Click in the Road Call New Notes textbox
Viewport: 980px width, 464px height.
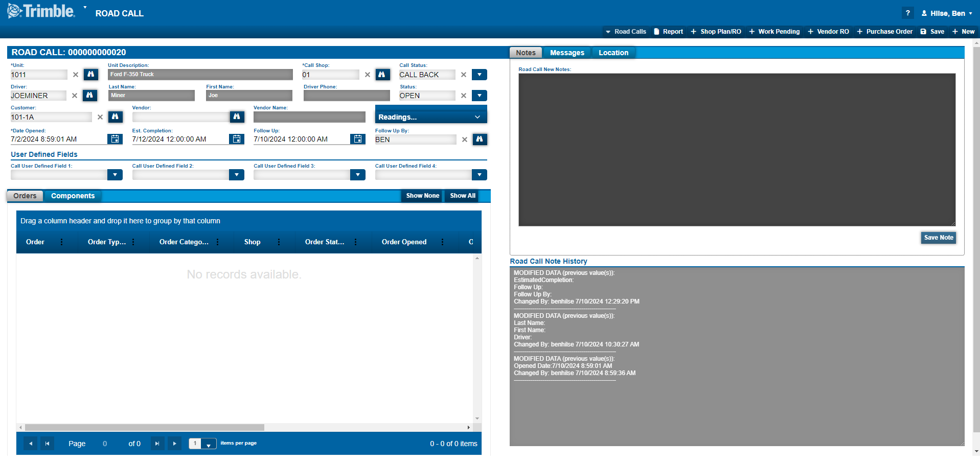pos(736,150)
